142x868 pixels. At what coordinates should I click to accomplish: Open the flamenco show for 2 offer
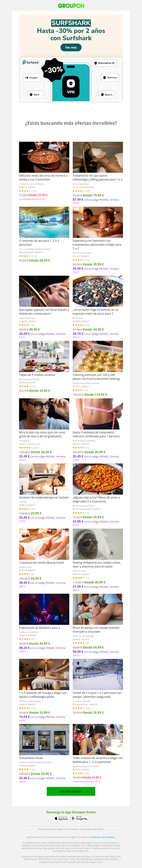39,628
